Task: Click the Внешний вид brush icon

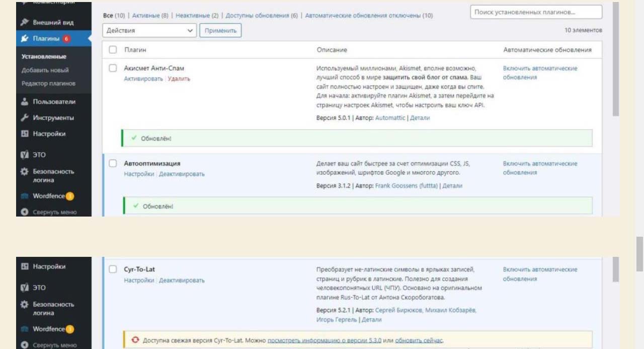Action: (25, 23)
